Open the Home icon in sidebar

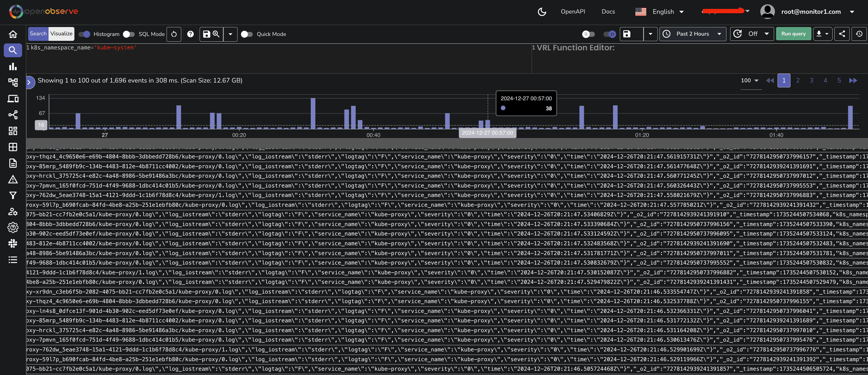13,34
